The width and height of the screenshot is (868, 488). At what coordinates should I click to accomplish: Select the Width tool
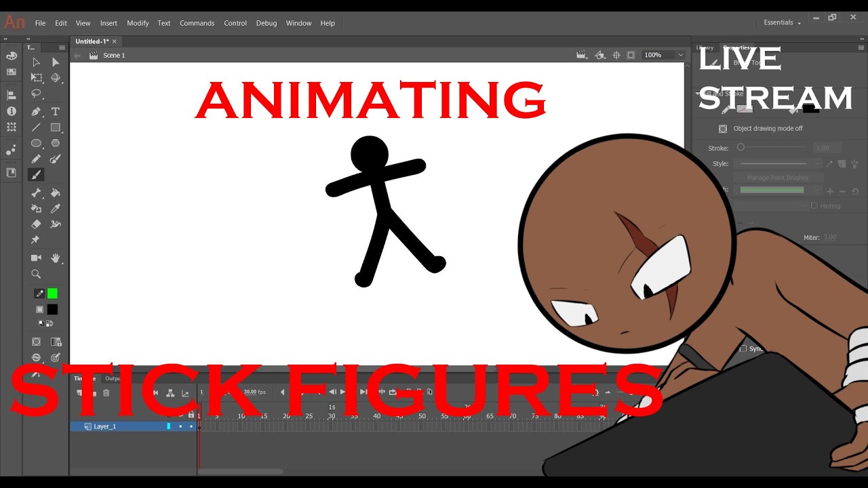pos(56,224)
